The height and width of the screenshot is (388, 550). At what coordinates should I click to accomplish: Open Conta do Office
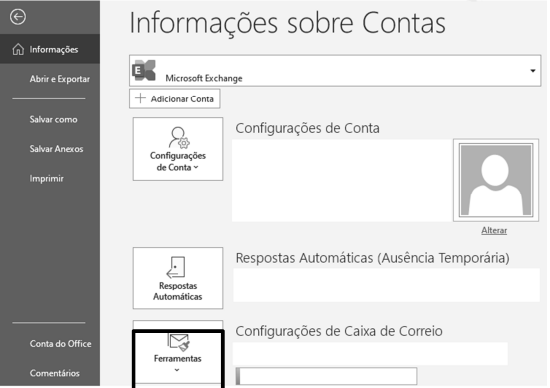click(60, 343)
